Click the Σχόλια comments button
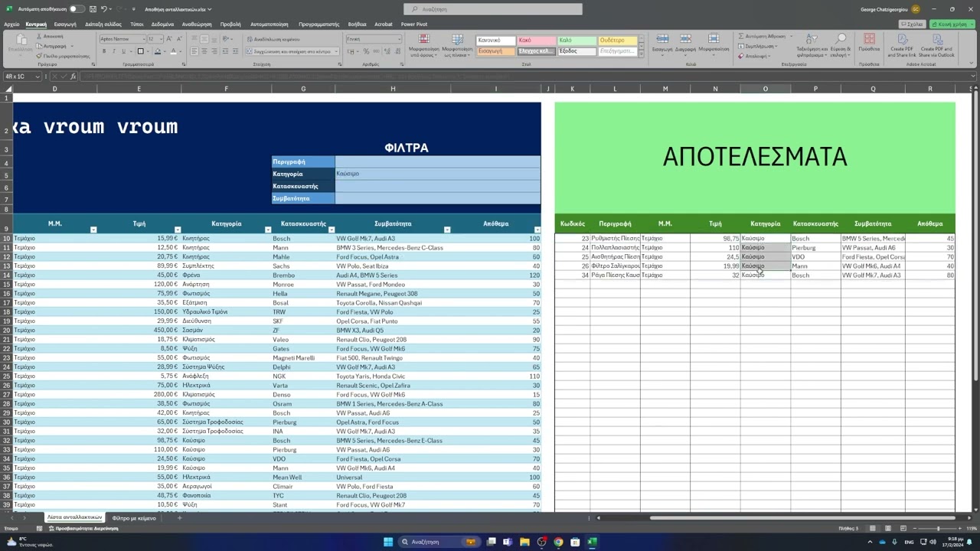The width and height of the screenshot is (980, 551). [911, 24]
